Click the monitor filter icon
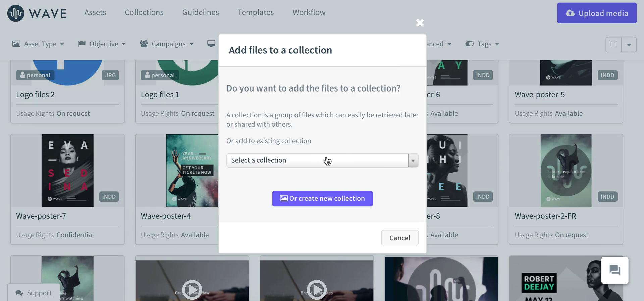 211,44
